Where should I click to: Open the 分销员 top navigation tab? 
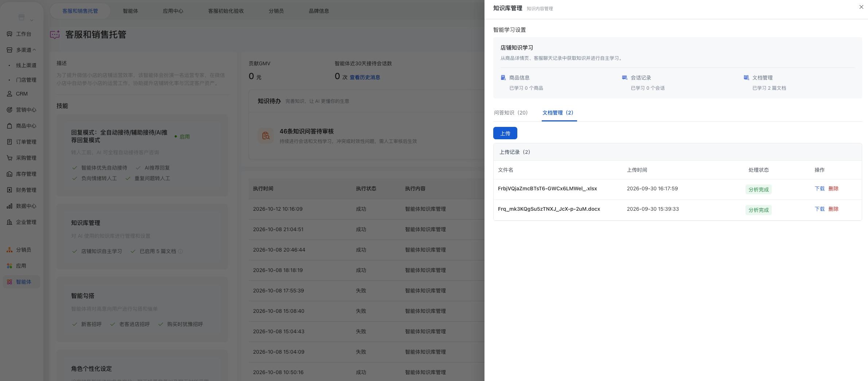click(x=276, y=11)
